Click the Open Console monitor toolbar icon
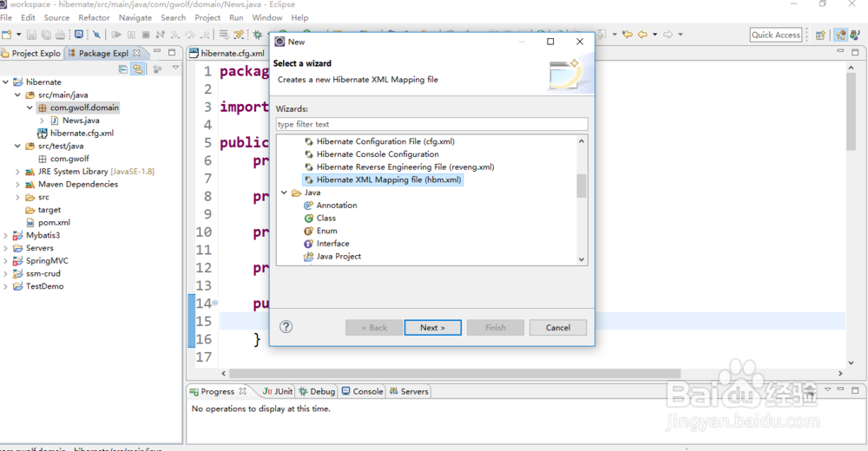The height and width of the screenshot is (451, 868). [x=79, y=35]
